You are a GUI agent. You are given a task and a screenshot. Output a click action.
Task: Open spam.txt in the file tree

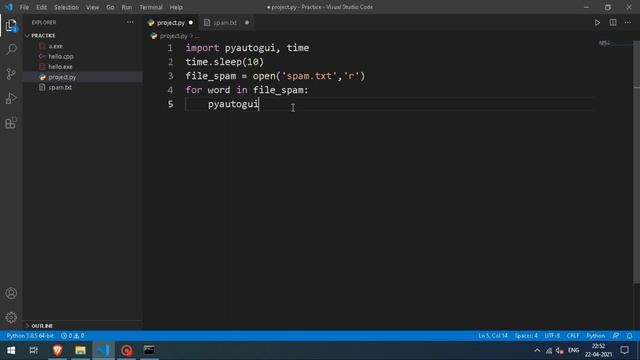click(60, 87)
